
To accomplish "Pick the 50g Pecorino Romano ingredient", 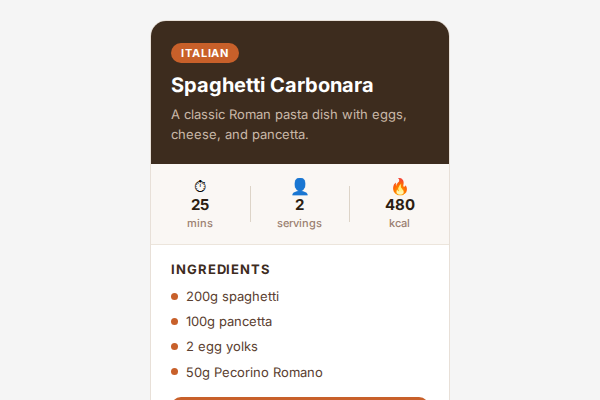I will (x=254, y=373).
